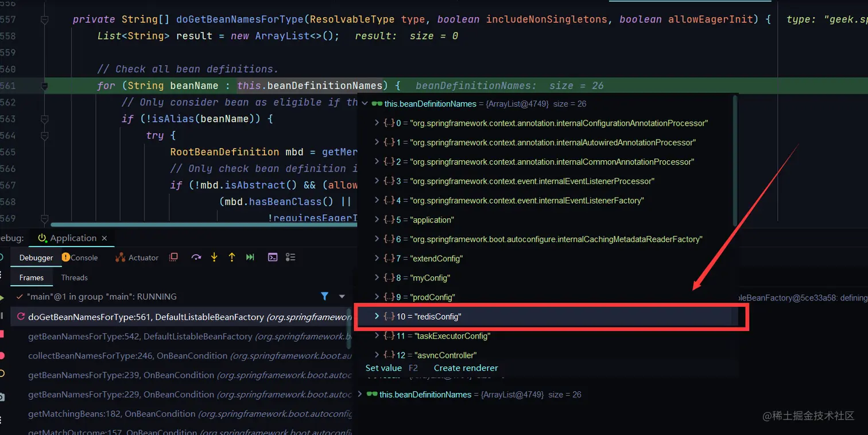Switch to the Console tab
Viewport: 868px width, 435px height.
80,257
